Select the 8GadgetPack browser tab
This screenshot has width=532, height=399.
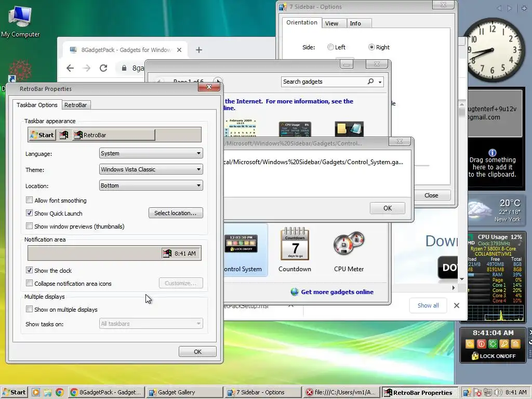click(126, 50)
